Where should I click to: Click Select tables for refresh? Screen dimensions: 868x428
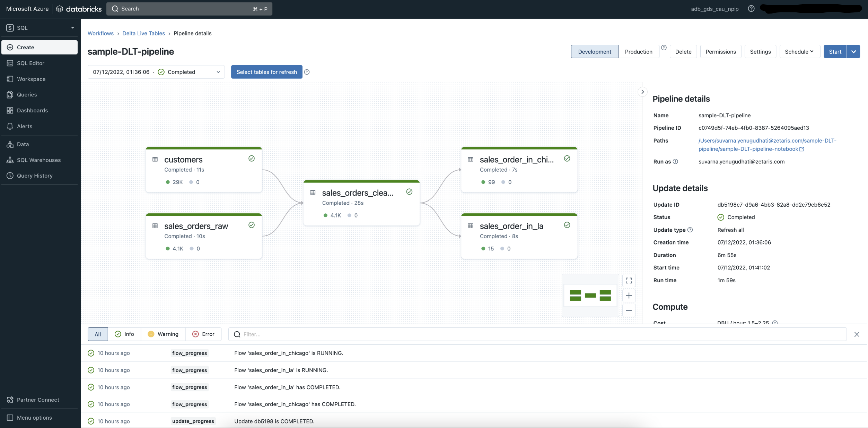coord(266,72)
